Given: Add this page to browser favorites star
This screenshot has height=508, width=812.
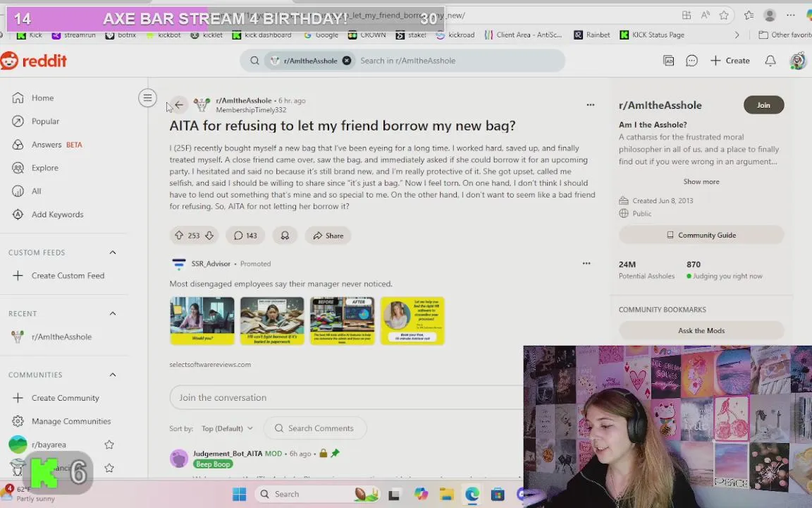Looking at the screenshot, I should point(724,16).
